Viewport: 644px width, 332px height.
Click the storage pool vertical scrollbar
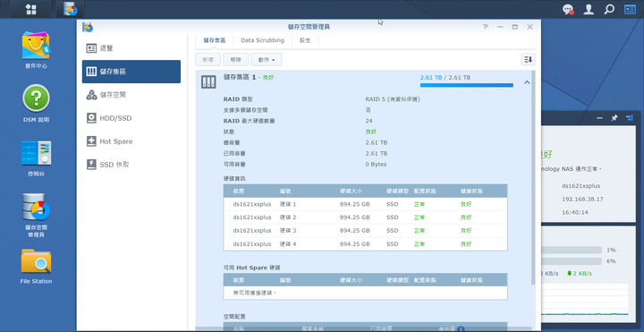[533, 176]
